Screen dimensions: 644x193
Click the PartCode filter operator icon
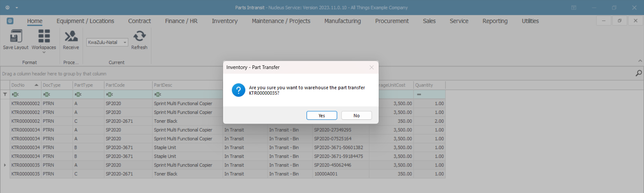[109, 94]
